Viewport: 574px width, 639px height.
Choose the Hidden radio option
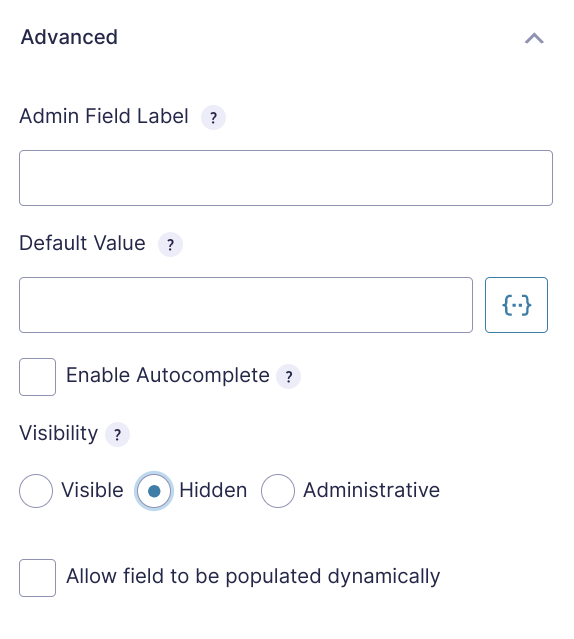point(154,491)
